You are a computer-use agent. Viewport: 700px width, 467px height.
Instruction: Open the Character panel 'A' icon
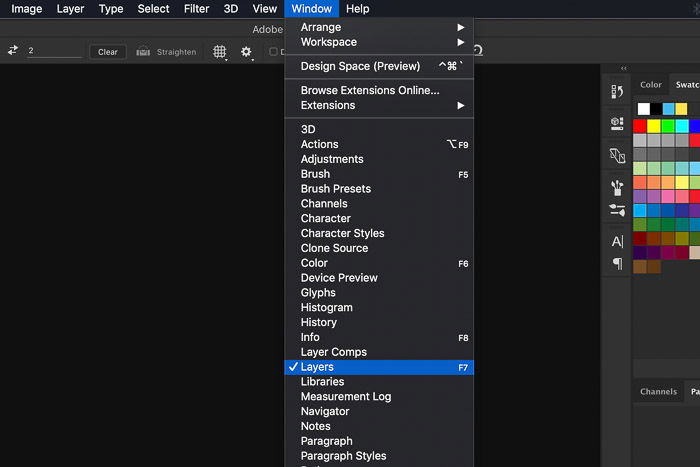click(617, 242)
